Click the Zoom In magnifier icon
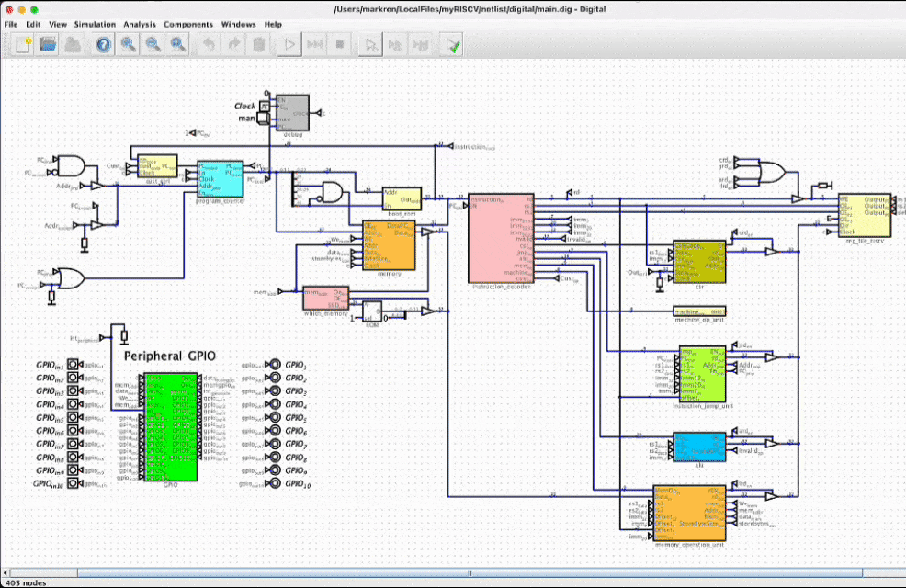This screenshot has width=906, height=588. tap(129, 43)
